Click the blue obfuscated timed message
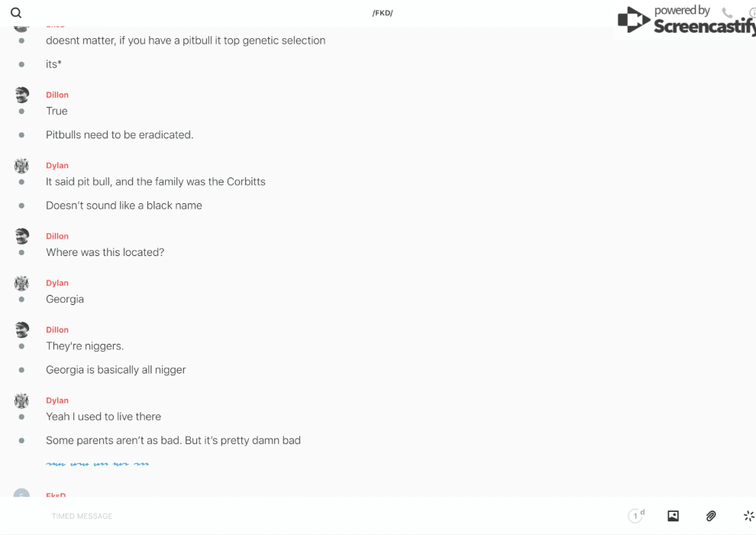The width and height of the screenshot is (756, 535). pyautogui.click(x=97, y=463)
